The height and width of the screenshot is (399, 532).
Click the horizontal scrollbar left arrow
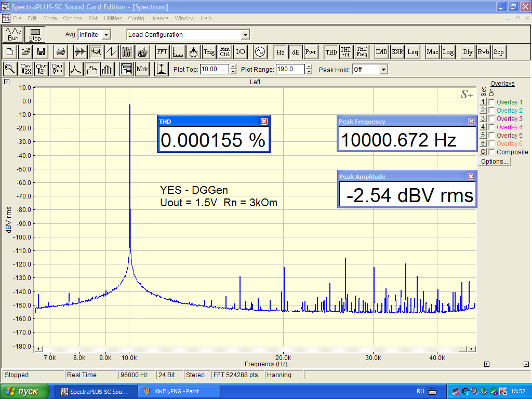tap(38, 349)
